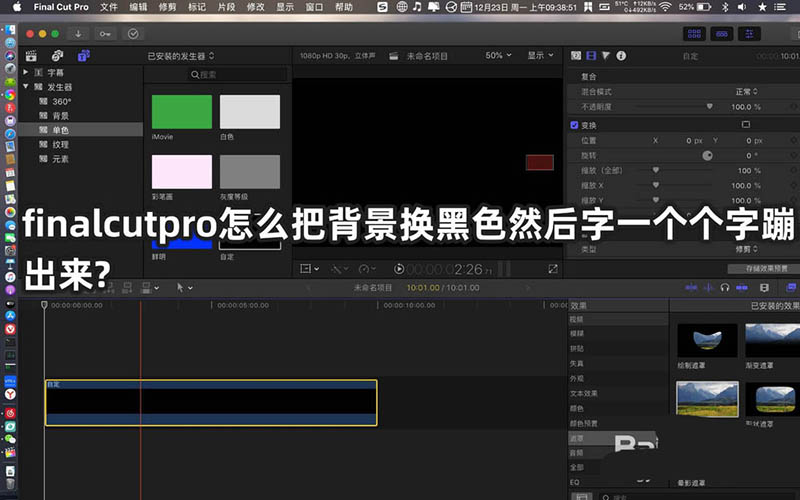The width and height of the screenshot is (800, 500).
Task: Select the 绘制遮罩 draw mask effect thumbnail
Action: [x=707, y=340]
